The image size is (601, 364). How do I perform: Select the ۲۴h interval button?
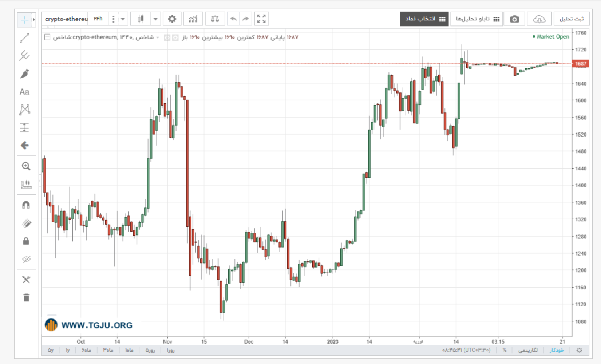[98, 19]
